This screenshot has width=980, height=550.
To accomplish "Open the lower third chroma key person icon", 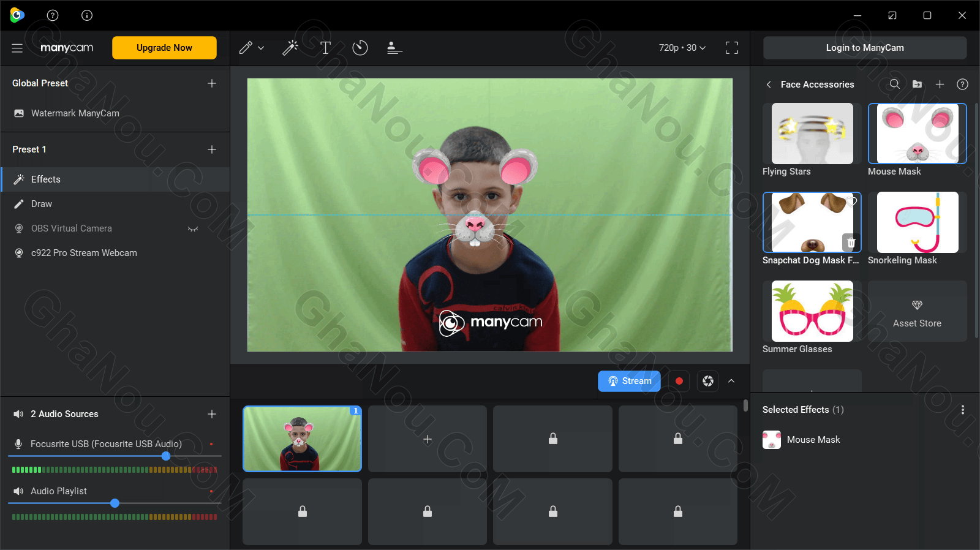I will point(394,48).
